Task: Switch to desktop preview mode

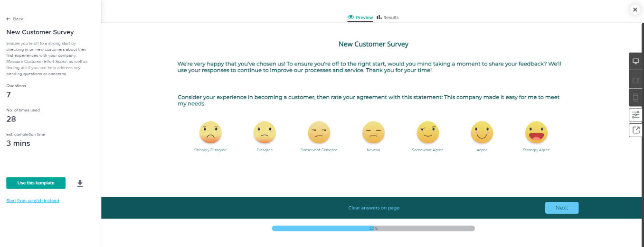Action: (636, 62)
